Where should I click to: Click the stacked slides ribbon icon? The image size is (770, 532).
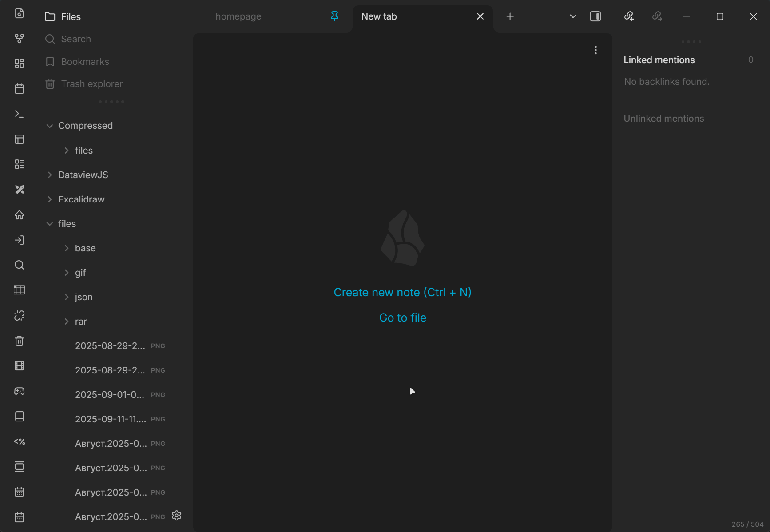(19, 467)
